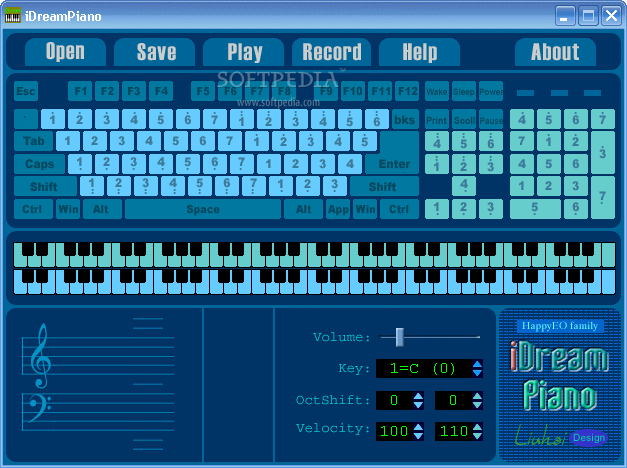The image size is (627, 468).
Task: Click the Design badge in the logo panel
Action: (589, 438)
